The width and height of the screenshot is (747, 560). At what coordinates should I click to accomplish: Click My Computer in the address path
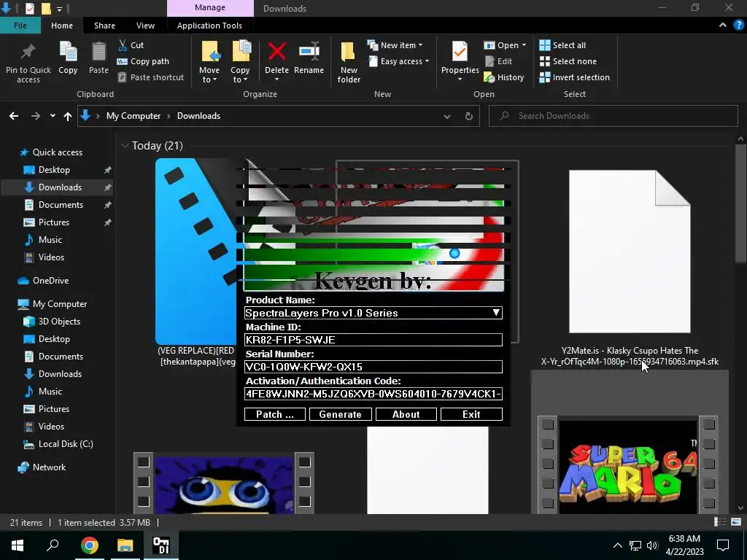pyautogui.click(x=133, y=116)
